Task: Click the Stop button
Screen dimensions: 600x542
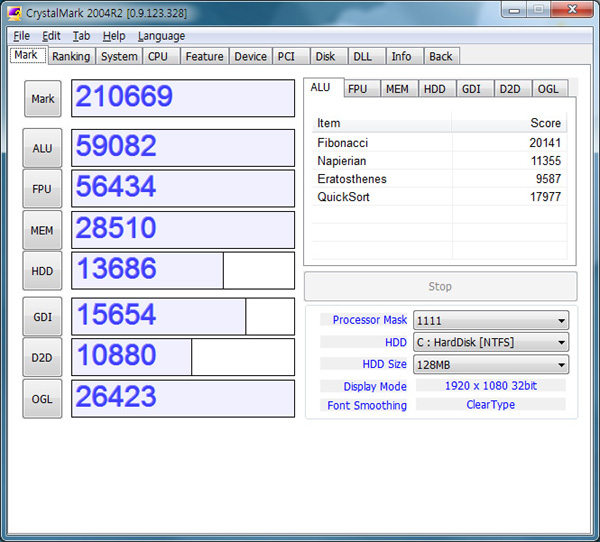Action: (x=440, y=287)
